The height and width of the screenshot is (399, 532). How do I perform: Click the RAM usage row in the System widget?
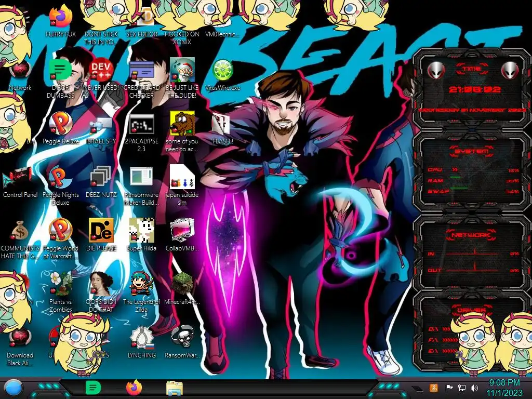pyautogui.click(x=473, y=180)
